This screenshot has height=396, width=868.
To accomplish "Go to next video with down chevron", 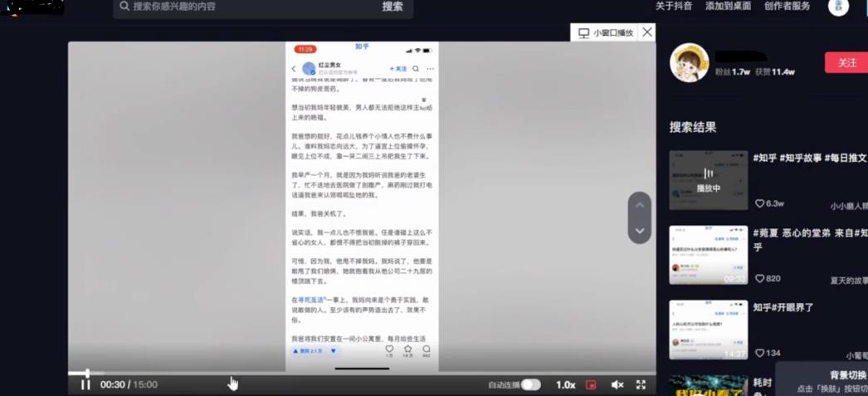I will tap(639, 230).
